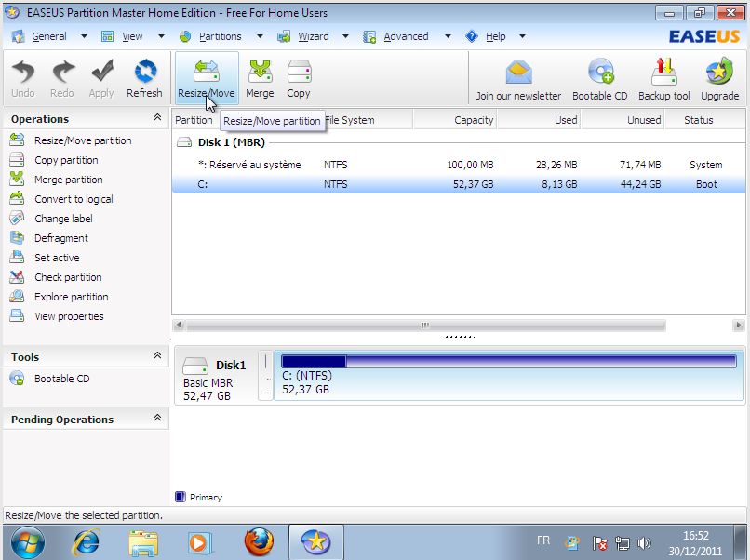Click the Check partition link

tap(68, 277)
